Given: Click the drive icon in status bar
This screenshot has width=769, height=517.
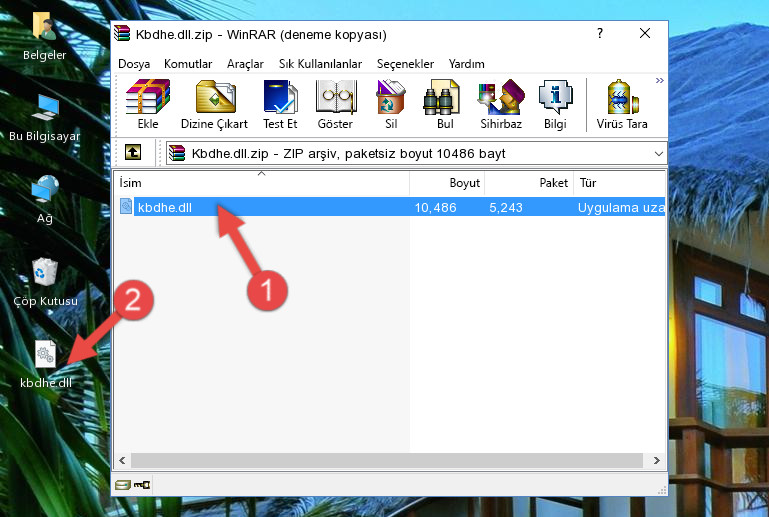Looking at the screenshot, I should click(123, 485).
